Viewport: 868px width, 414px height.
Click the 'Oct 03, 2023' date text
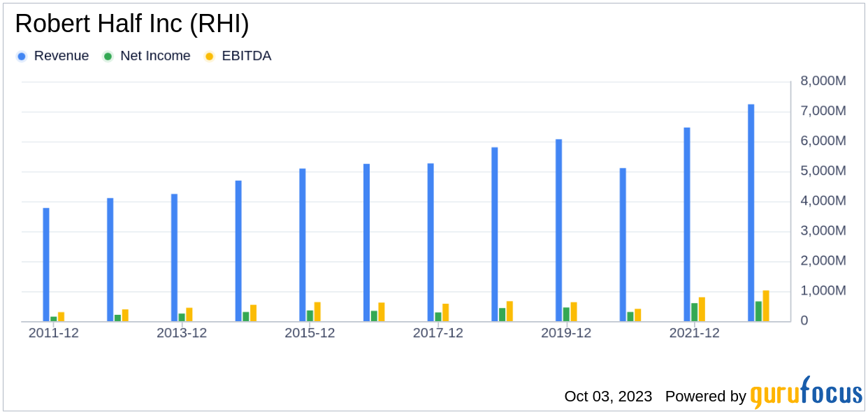(608, 397)
